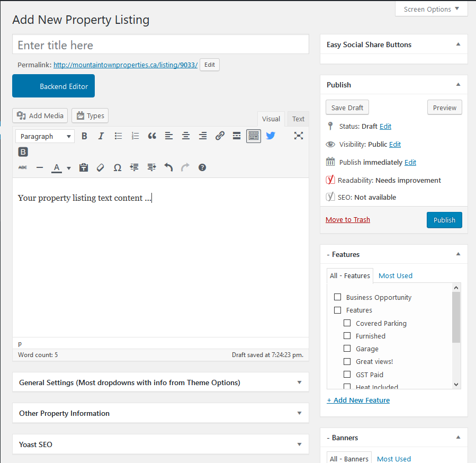The image size is (476, 463).
Task: Undo the last editor action
Action: click(168, 167)
